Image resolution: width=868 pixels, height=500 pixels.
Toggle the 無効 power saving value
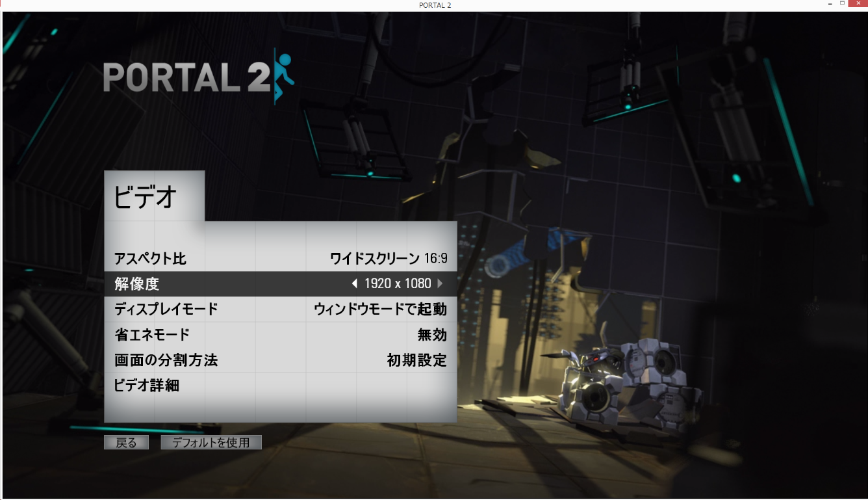coord(432,335)
